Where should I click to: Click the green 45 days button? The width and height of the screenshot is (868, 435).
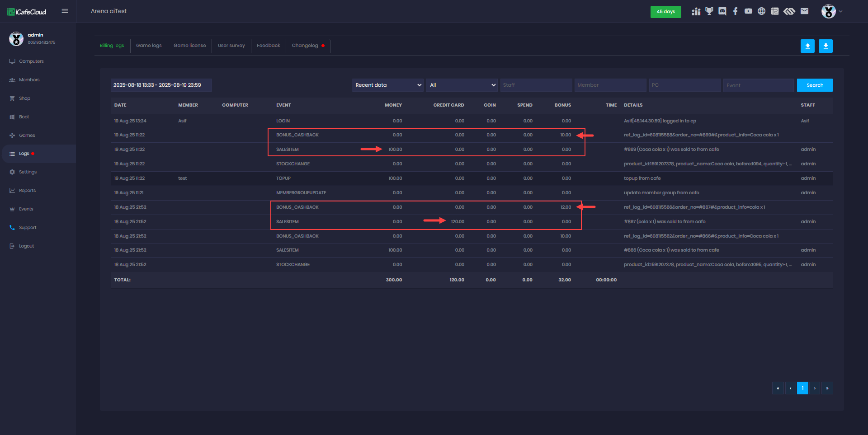pos(665,12)
